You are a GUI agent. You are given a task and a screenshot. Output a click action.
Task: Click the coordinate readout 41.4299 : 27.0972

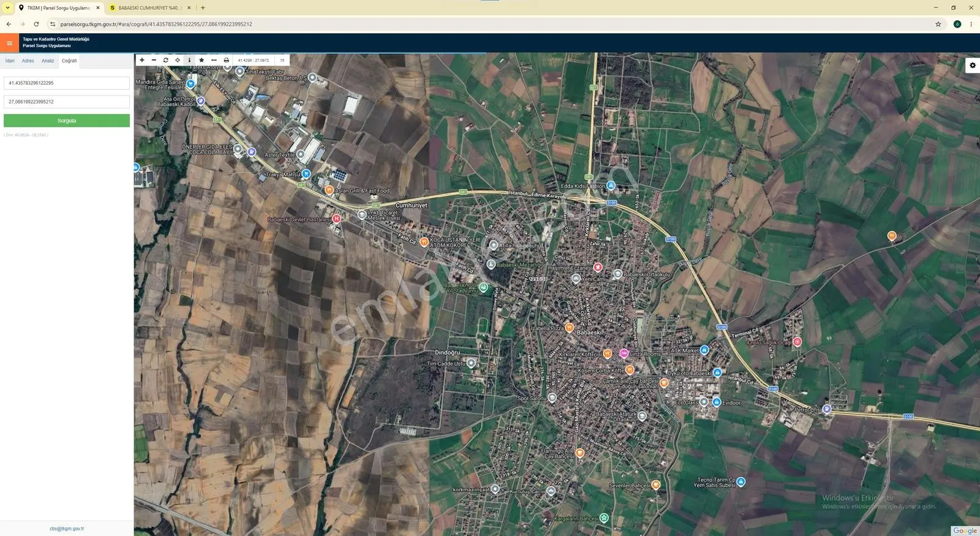tap(254, 60)
